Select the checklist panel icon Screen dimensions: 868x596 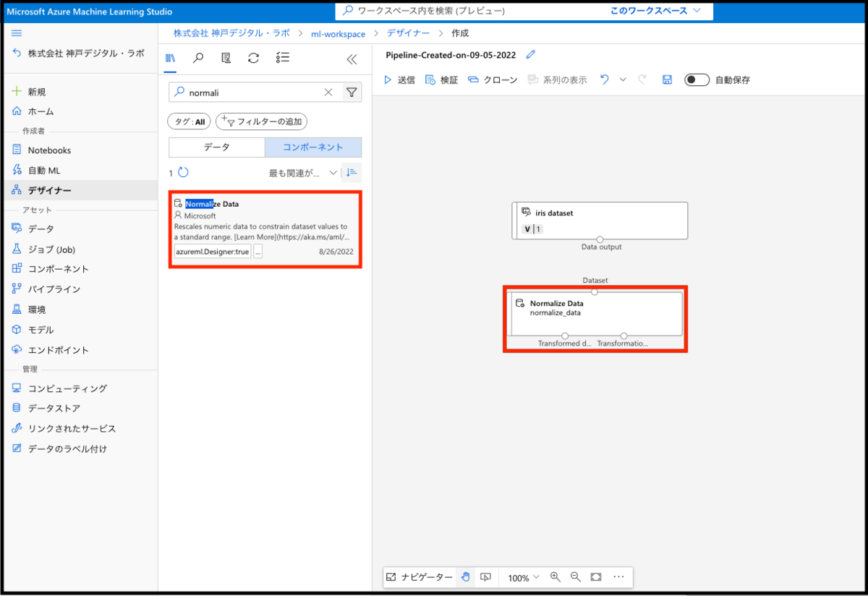click(x=283, y=59)
